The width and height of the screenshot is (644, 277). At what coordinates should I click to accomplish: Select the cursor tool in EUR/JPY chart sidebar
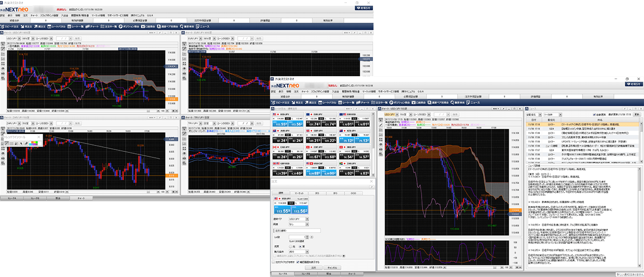(x=184, y=44)
